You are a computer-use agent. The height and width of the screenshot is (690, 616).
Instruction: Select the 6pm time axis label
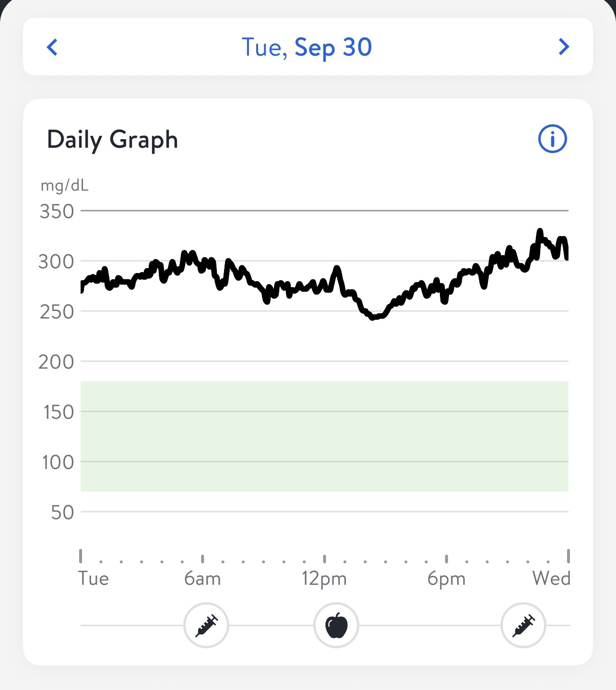(446, 579)
